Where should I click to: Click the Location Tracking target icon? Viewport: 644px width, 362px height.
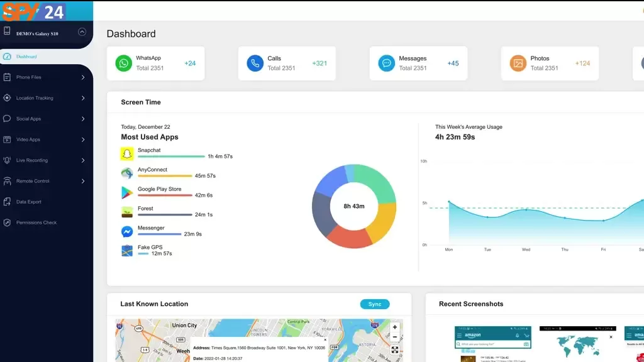[7, 98]
